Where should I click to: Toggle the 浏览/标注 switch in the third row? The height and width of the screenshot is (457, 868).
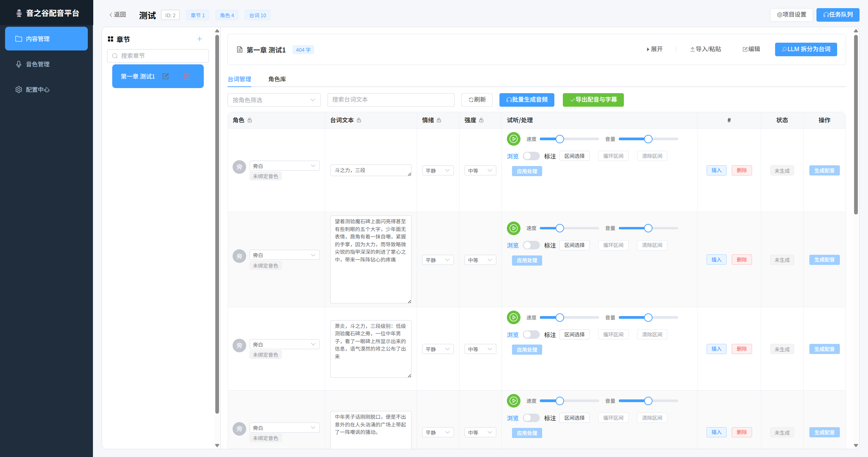[x=531, y=335]
